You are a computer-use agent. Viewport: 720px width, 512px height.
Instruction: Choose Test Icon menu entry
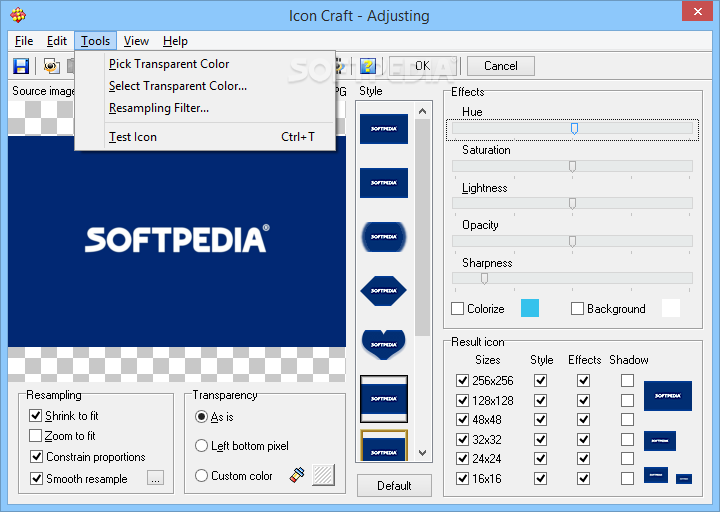click(205, 137)
